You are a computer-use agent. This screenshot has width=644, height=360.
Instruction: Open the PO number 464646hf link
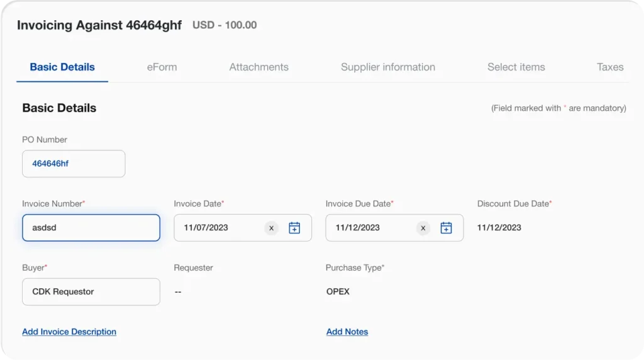[x=50, y=164]
